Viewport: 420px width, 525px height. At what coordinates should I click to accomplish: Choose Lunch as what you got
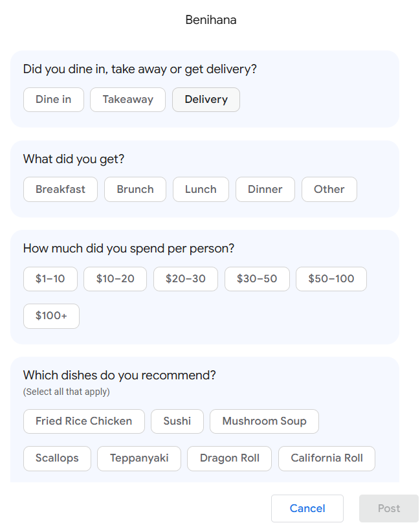[x=201, y=190]
